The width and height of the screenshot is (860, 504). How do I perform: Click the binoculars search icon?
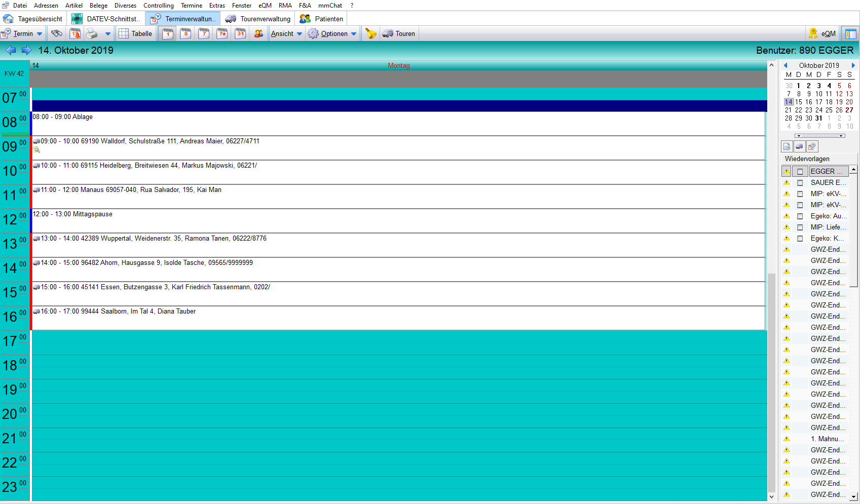coord(57,34)
